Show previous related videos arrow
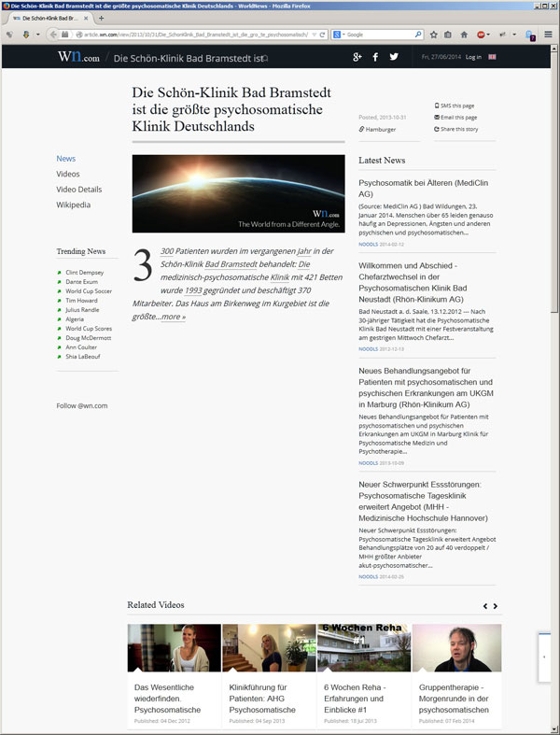This screenshot has width=560, height=735. click(485, 606)
